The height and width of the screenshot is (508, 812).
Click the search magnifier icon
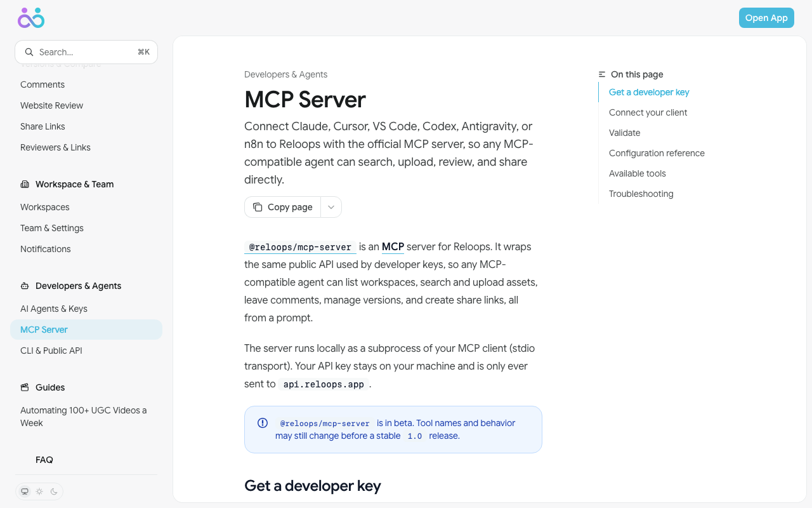tap(29, 52)
